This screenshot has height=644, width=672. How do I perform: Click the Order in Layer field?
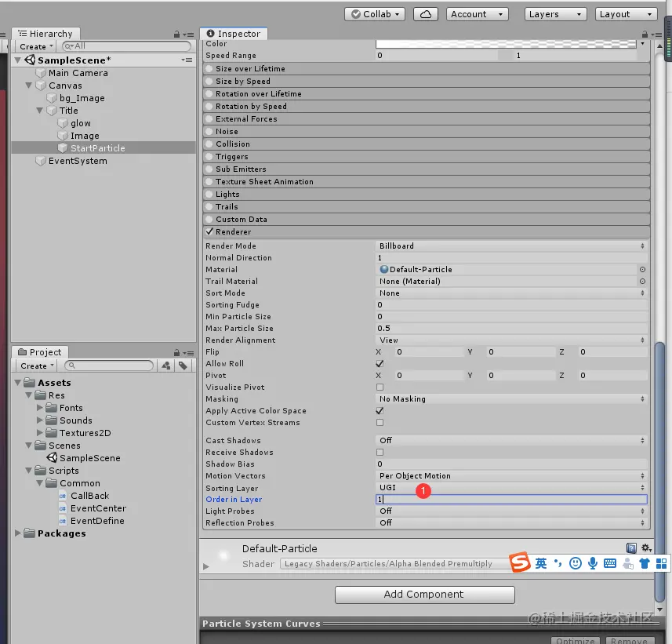click(x=511, y=499)
